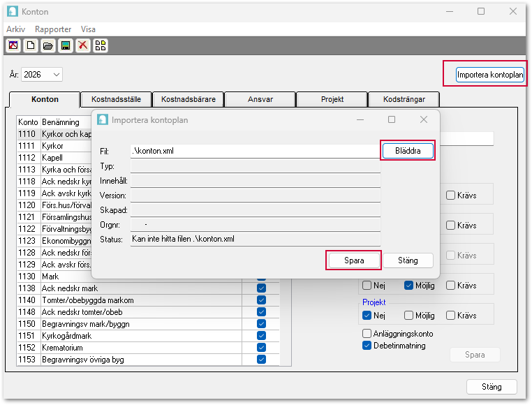Click the blank page new account icon
This screenshot has height=405, width=532.
tap(31, 46)
